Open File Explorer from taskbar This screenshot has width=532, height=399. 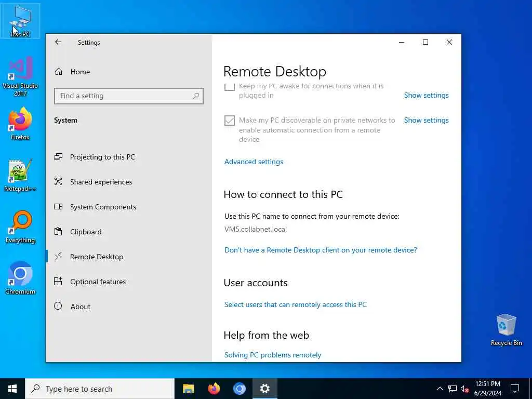pyautogui.click(x=188, y=389)
